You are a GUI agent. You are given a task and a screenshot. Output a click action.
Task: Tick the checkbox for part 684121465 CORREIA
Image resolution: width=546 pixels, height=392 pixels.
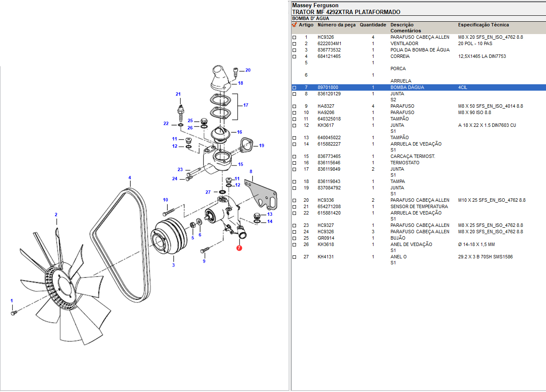[294, 57]
